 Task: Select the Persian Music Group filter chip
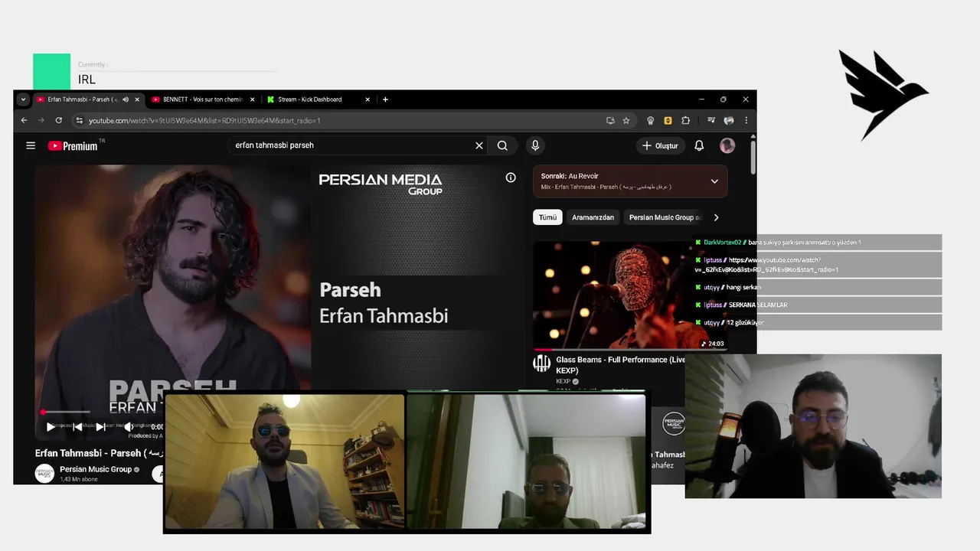(663, 217)
